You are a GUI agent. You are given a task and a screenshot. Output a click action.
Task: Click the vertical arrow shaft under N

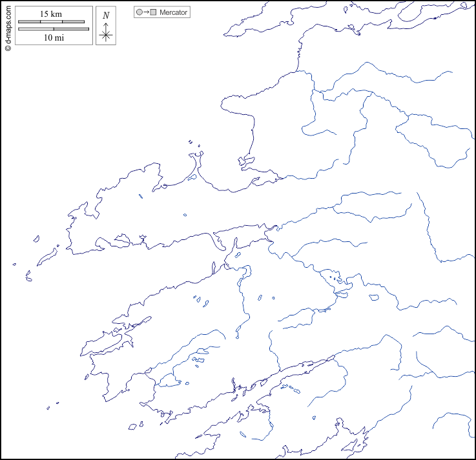[x=107, y=26]
